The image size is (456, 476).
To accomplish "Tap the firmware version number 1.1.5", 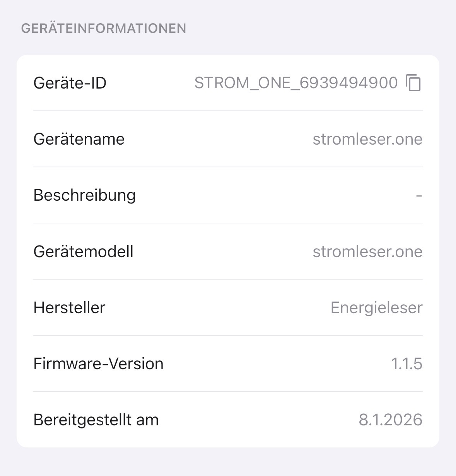I will pos(406,364).
